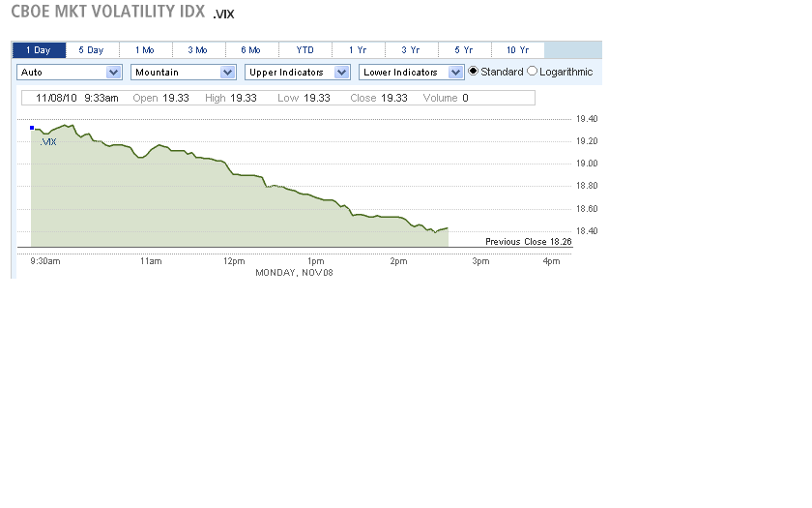Click the Previous Close 18.26 label
812x508 pixels.
(x=528, y=242)
